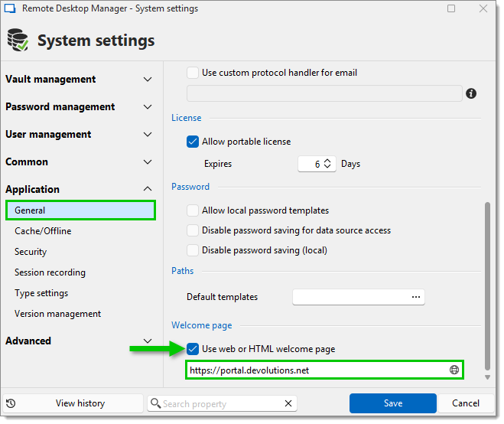This screenshot has height=424, width=504.
Task: Adjust the Expires days spinner arrows
Action: click(327, 164)
